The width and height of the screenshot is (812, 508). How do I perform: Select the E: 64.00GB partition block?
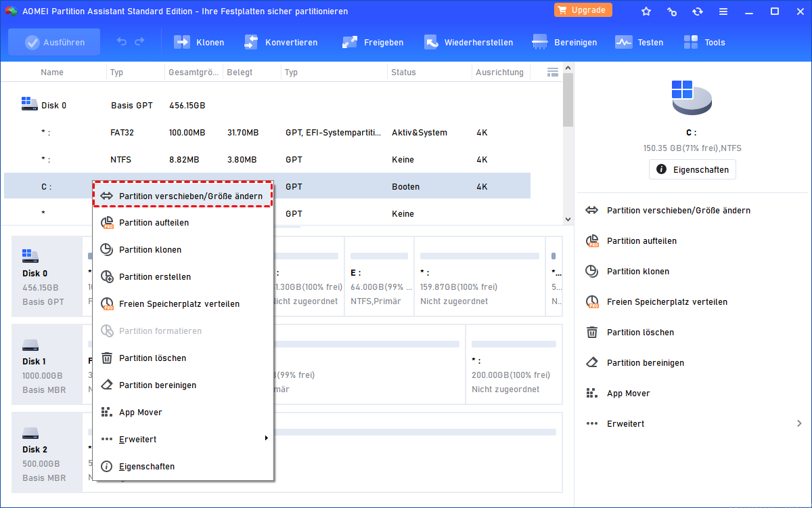click(378, 276)
